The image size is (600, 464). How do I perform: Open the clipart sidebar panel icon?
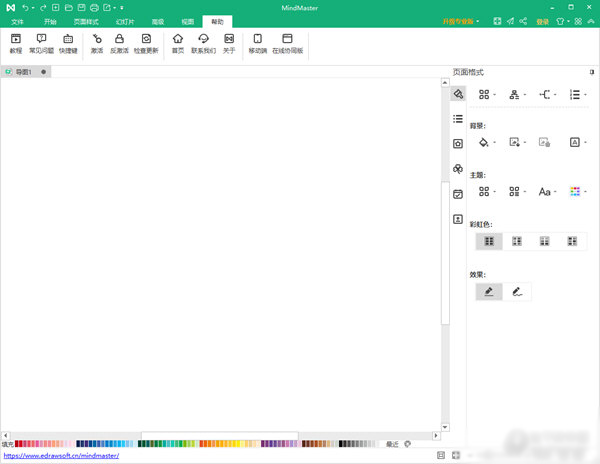pos(458,169)
